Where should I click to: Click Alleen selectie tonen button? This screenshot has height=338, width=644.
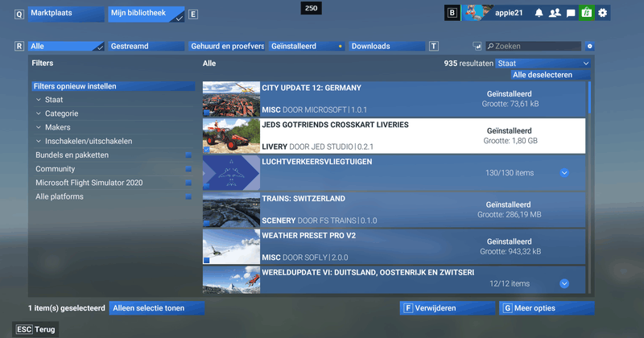[x=157, y=308]
